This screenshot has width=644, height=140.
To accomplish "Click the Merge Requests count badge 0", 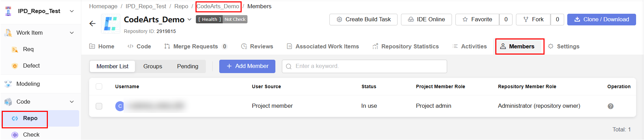I will pyautogui.click(x=224, y=46).
